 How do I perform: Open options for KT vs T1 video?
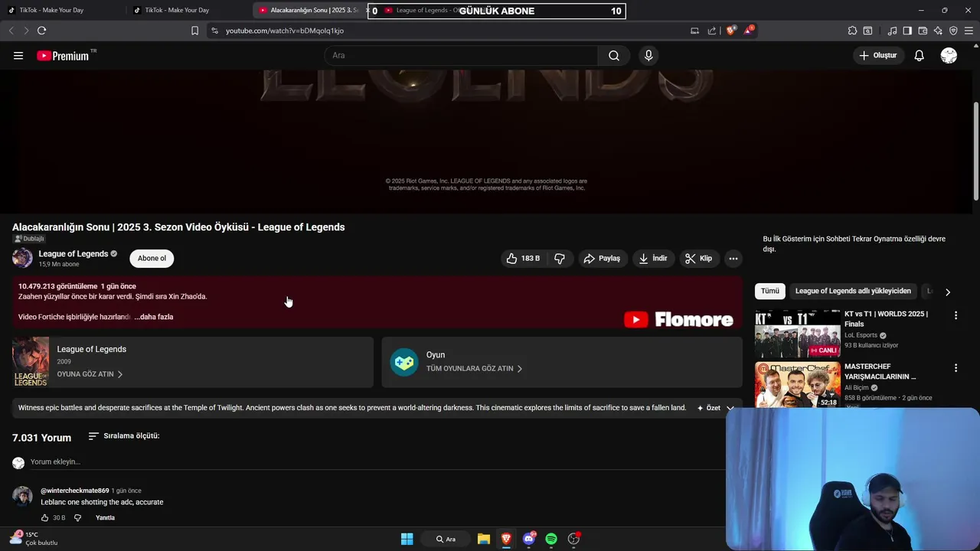(955, 315)
